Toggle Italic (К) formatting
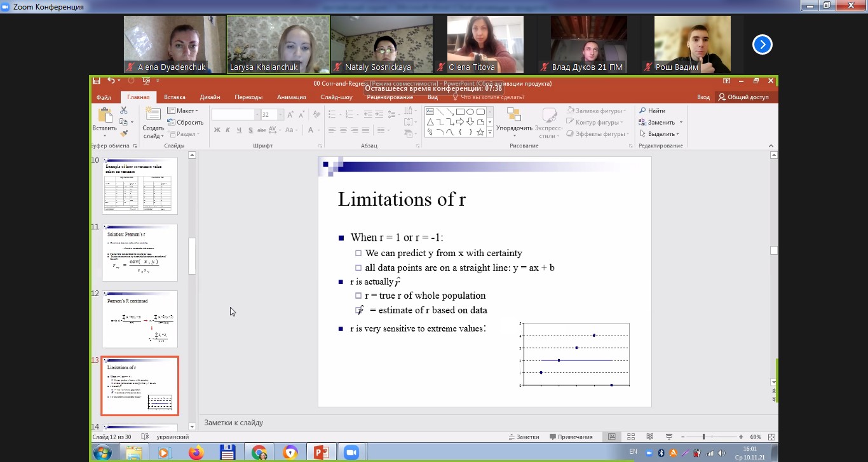868x462 pixels. point(228,130)
